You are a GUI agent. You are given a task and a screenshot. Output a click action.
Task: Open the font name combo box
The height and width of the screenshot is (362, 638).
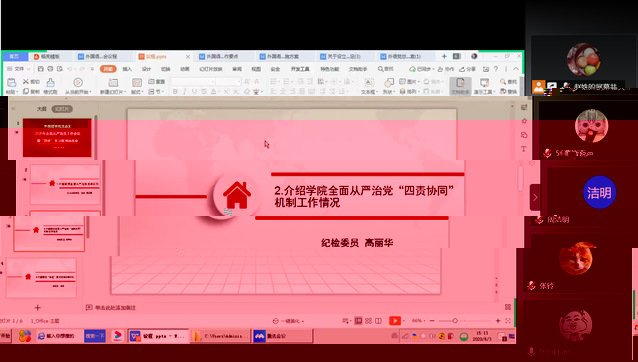[x=193, y=82]
